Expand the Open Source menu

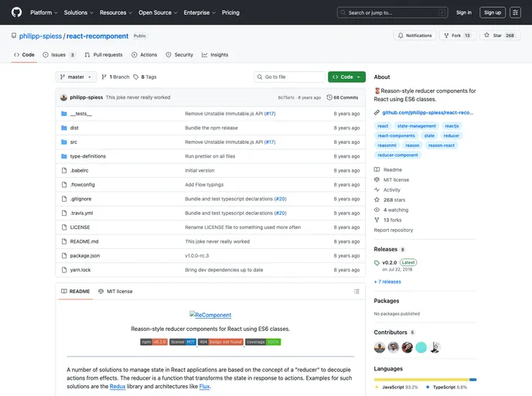point(158,12)
